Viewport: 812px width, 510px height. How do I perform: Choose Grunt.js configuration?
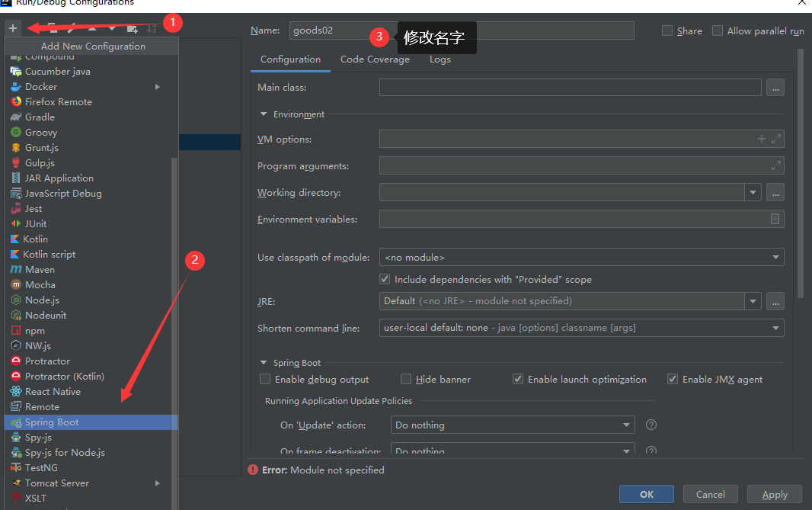click(x=91, y=148)
